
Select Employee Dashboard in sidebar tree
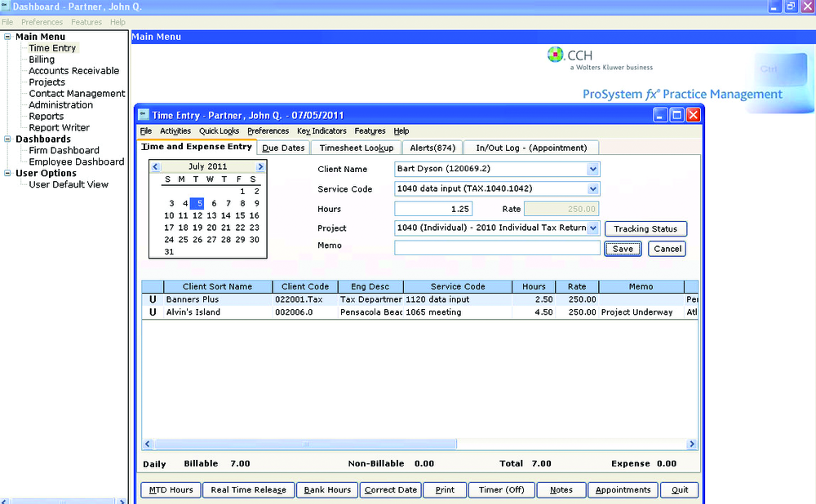pos(76,161)
